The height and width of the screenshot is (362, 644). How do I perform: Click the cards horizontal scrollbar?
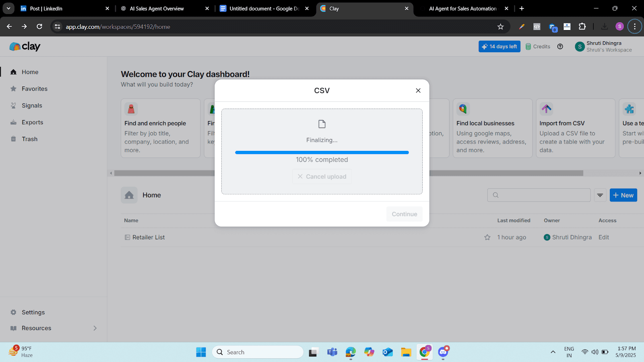[x=349, y=173]
